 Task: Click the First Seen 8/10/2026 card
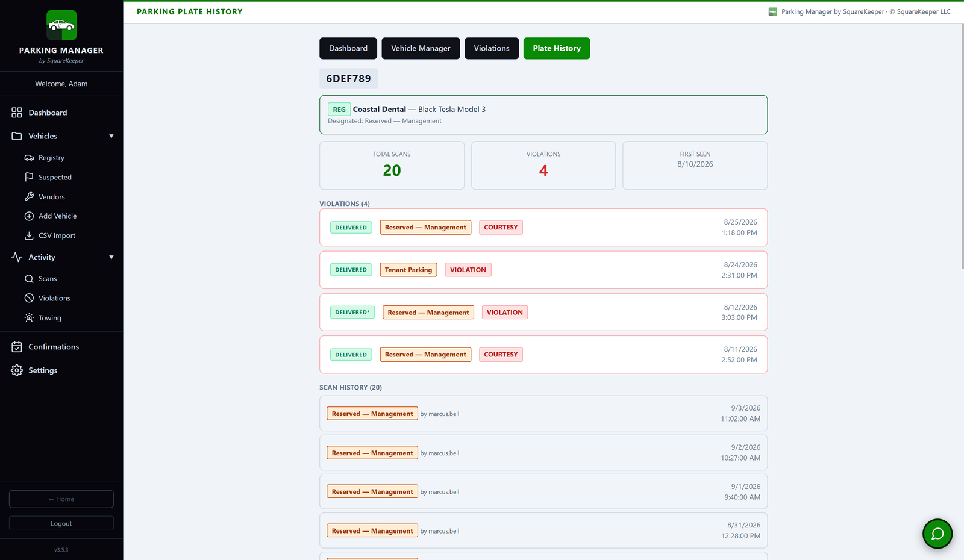[x=695, y=166]
